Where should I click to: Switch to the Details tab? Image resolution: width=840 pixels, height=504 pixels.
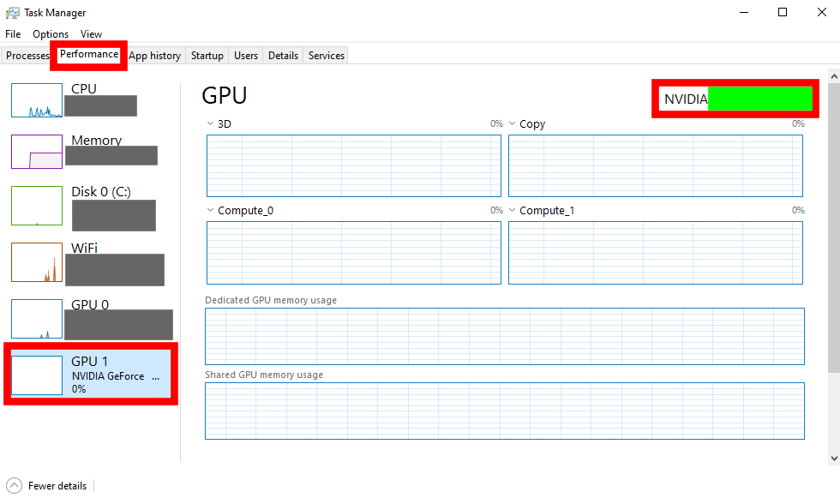(x=283, y=55)
